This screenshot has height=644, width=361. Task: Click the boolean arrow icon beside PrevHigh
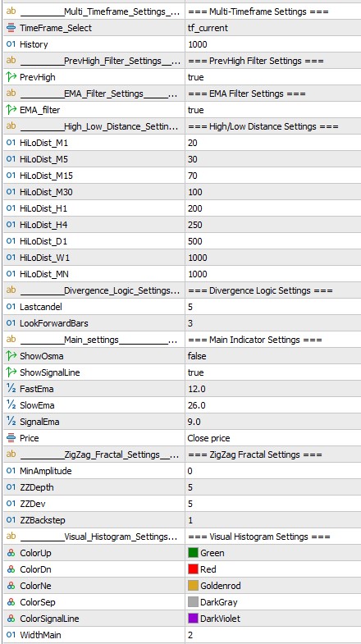click(x=11, y=77)
